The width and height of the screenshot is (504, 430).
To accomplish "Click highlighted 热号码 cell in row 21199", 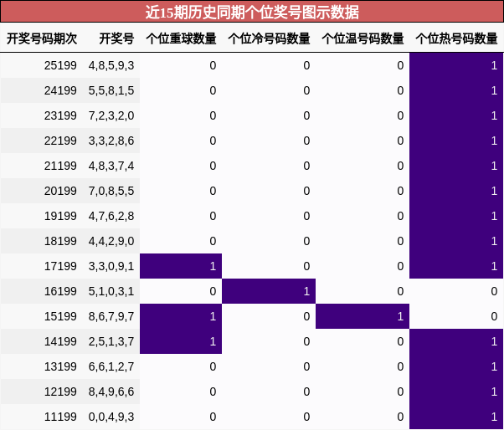I will tap(456, 166).
